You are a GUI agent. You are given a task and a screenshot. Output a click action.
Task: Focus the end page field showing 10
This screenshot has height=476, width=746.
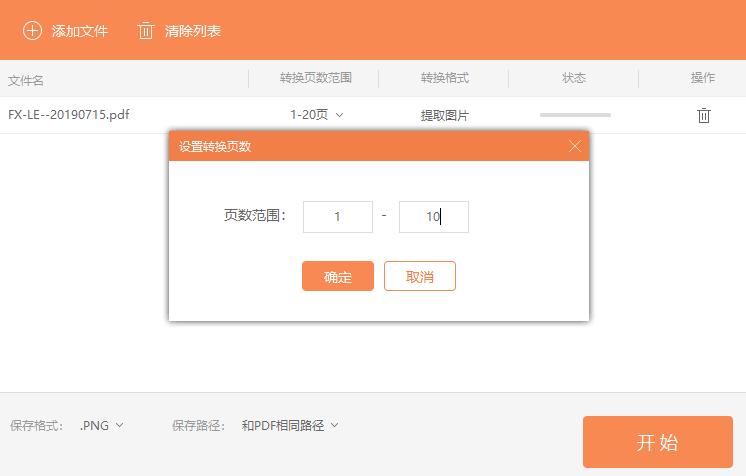(434, 217)
